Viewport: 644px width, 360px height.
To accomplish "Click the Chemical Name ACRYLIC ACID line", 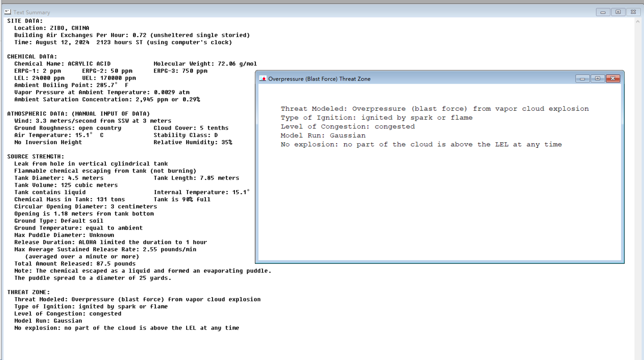I will coord(62,64).
